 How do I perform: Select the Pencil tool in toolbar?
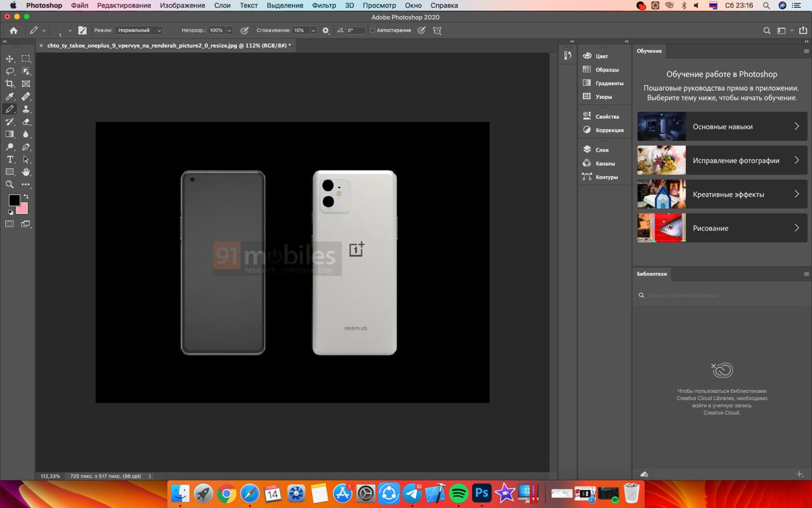[x=10, y=109]
